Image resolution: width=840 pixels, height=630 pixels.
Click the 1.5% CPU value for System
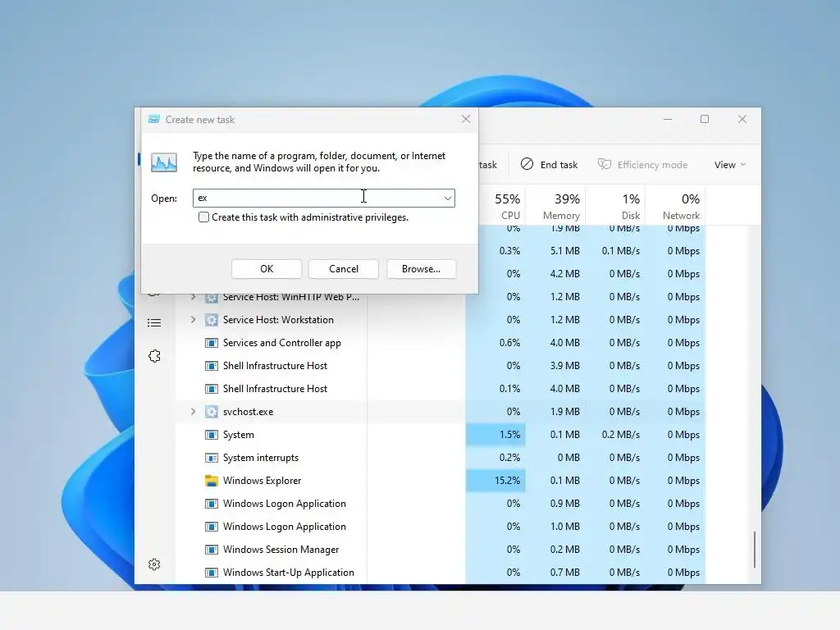coord(509,435)
